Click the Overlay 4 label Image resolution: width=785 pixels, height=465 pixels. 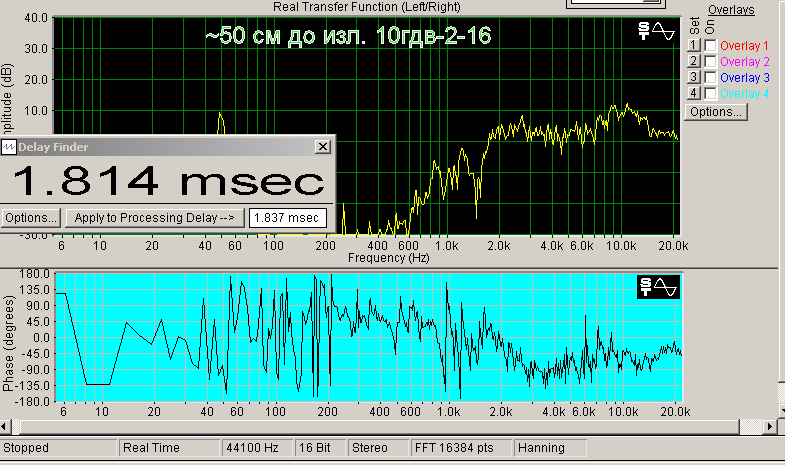coord(744,94)
